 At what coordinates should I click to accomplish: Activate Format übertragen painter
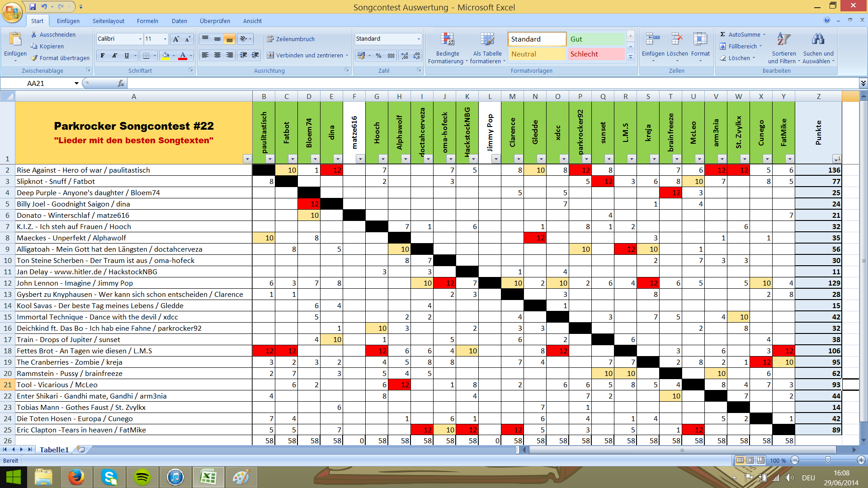click(60, 58)
